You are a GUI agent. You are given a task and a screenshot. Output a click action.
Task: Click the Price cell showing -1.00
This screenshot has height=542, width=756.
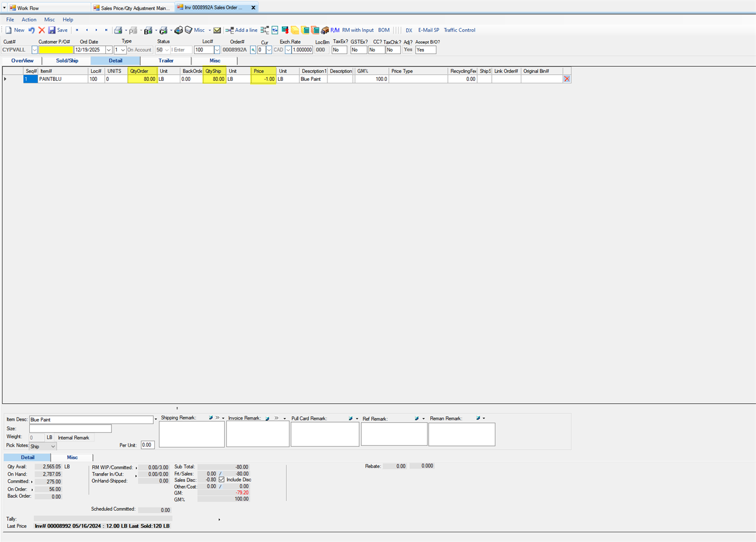pyautogui.click(x=263, y=79)
